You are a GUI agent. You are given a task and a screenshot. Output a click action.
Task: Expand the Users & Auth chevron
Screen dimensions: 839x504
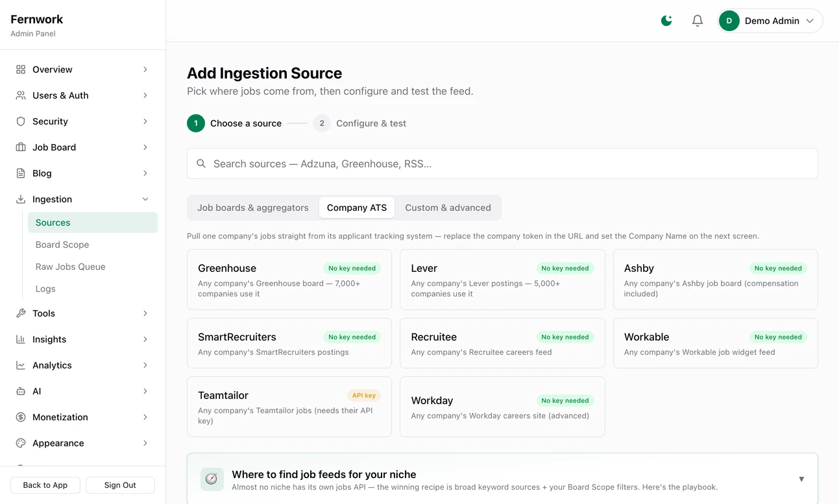point(145,95)
